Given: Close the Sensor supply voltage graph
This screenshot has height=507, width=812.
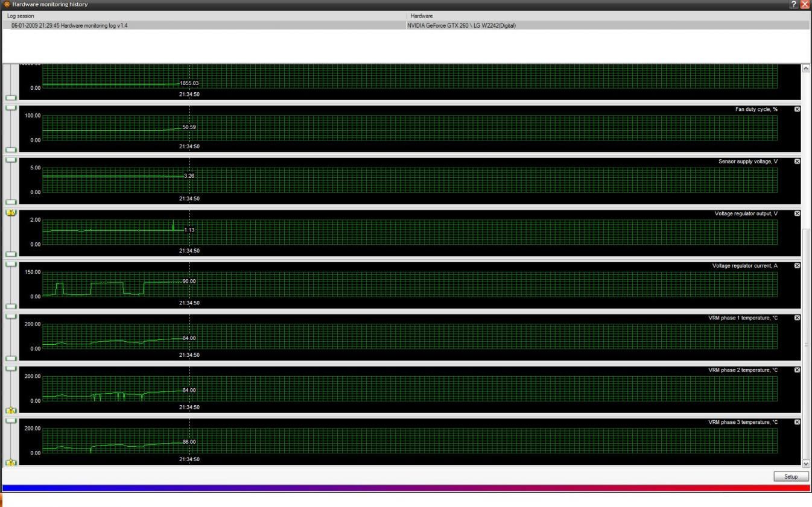Looking at the screenshot, I should pyautogui.click(x=797, y=162).
